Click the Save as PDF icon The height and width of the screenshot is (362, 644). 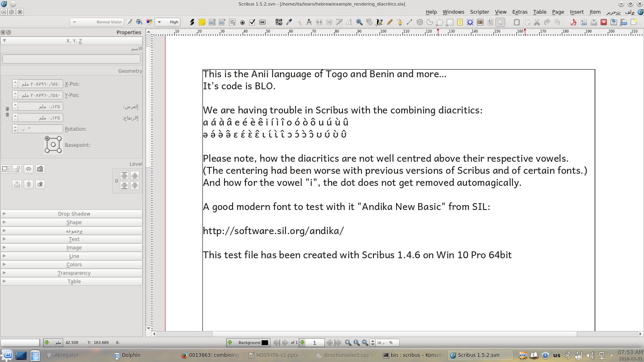coord(573,22)
